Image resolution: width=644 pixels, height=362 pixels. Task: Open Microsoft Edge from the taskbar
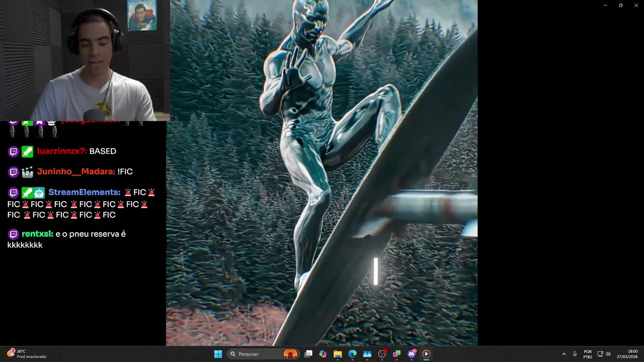click(x=352, y=354)
